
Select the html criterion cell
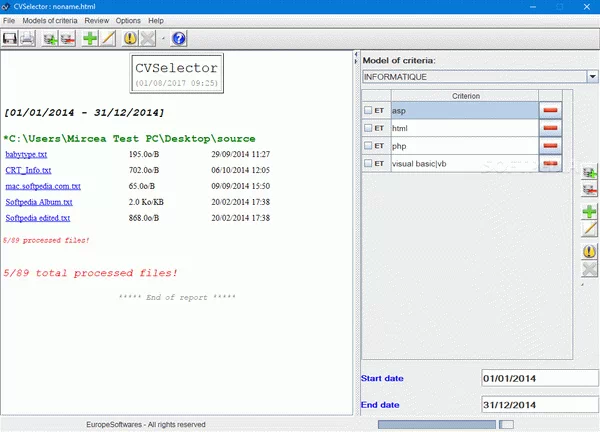pos(465,128)
